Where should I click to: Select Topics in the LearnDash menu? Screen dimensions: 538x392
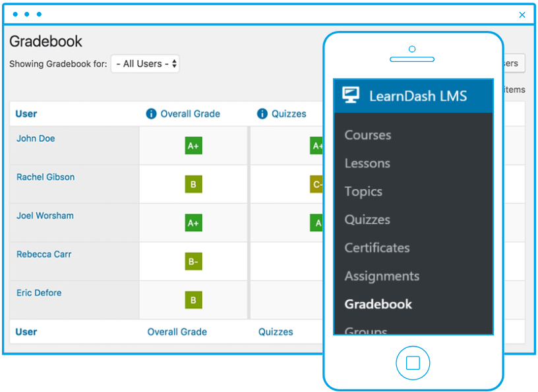(363, 191)
